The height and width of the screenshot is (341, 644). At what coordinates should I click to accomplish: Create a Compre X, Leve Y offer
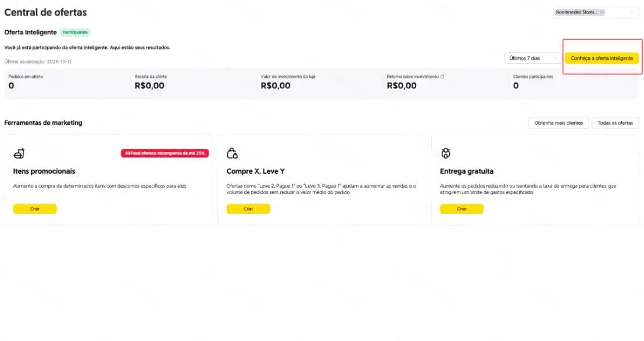pyautogui.click(x=249, y=209)
